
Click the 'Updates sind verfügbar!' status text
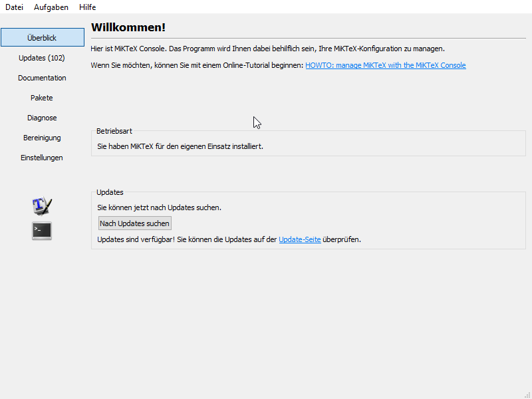click(136, 239)
